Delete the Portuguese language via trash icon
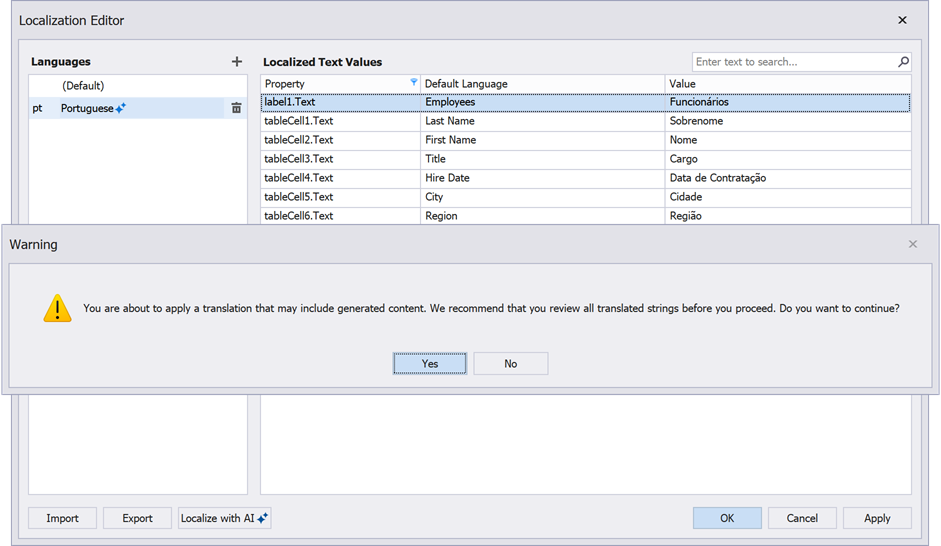Viewport: 941px width, 546px height. pos(236,108)
